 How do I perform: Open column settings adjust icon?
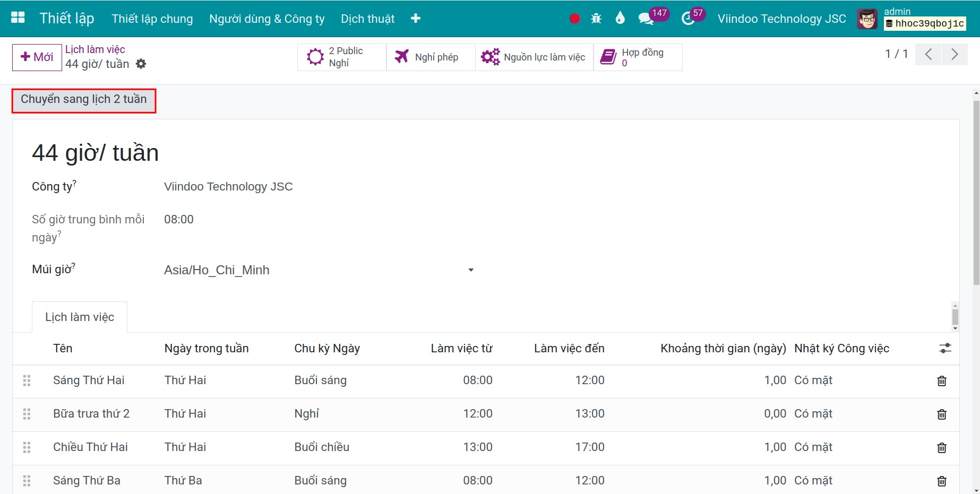pos(945,348)
